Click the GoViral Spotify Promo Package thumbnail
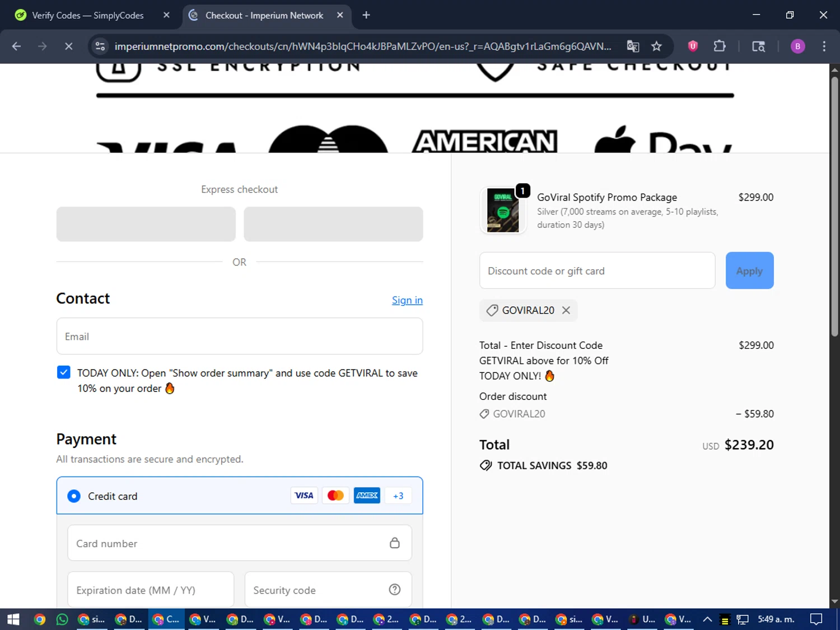This screenshot has height=630, width=840. (x=503, y=211)
